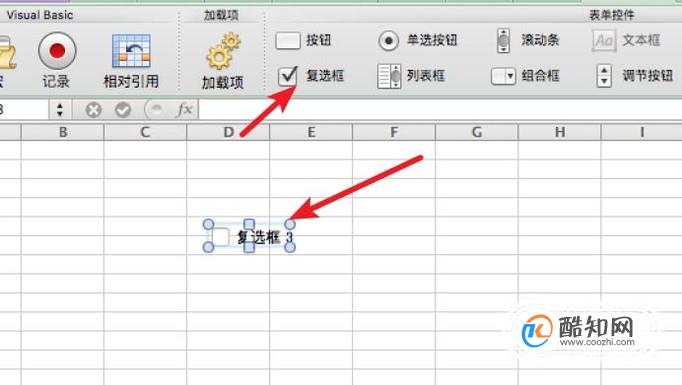Image resolution: width=682 pixels, height=385 pixels.
Task: Click into the formula bar input field
Action: (440, 109)
